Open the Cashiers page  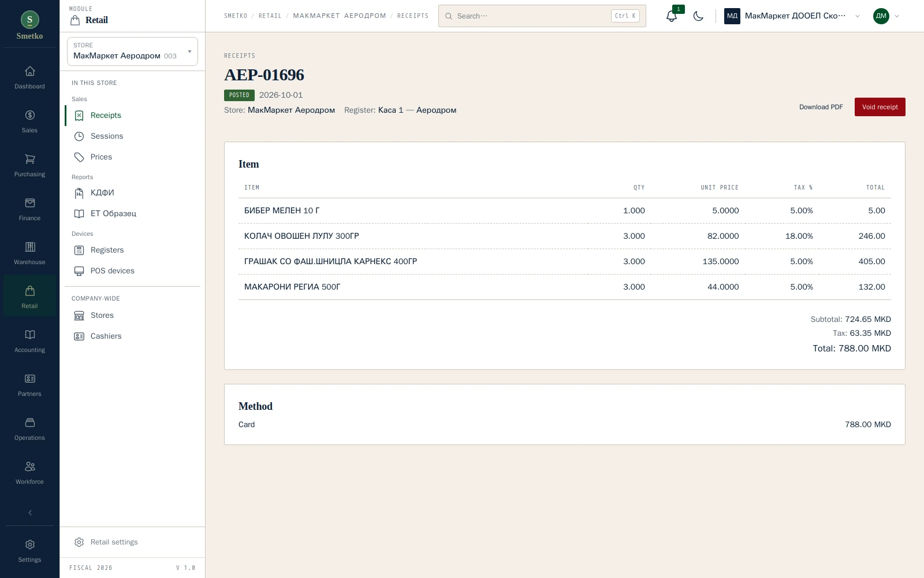[x=132, y=336]
